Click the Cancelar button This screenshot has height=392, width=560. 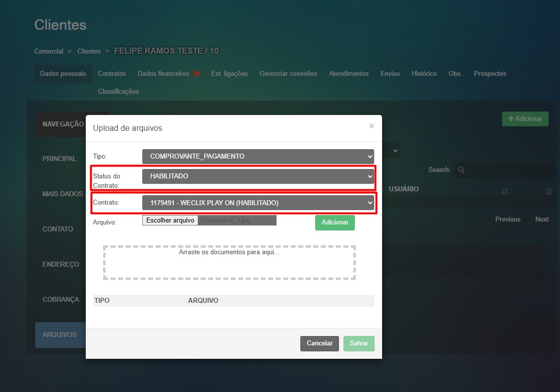319,343
